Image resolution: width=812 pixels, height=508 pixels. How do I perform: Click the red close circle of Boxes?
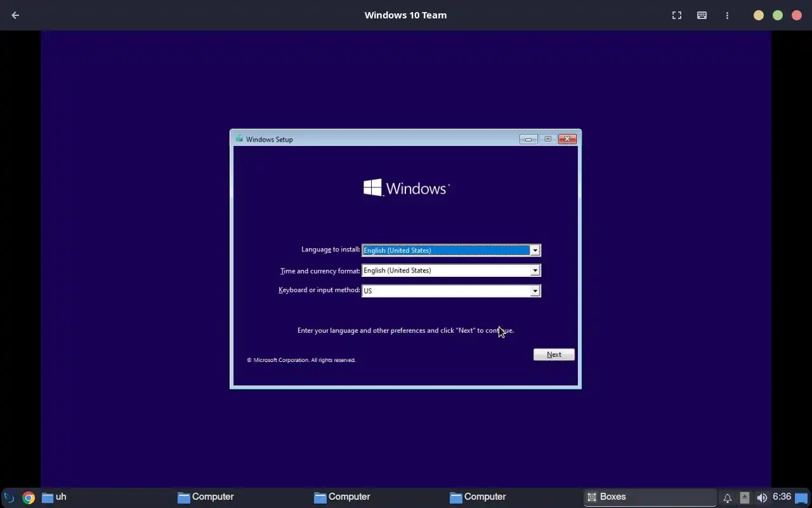click(x=797, y=15)
